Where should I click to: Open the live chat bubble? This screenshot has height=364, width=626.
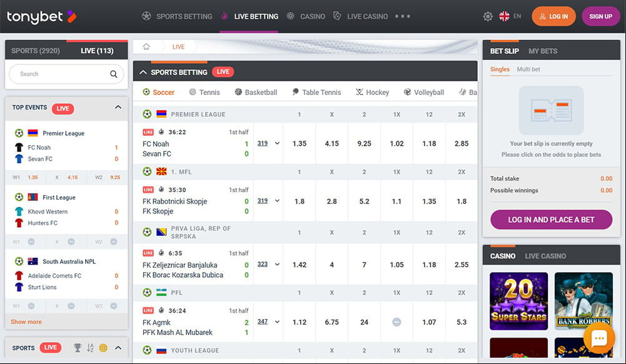598,338
